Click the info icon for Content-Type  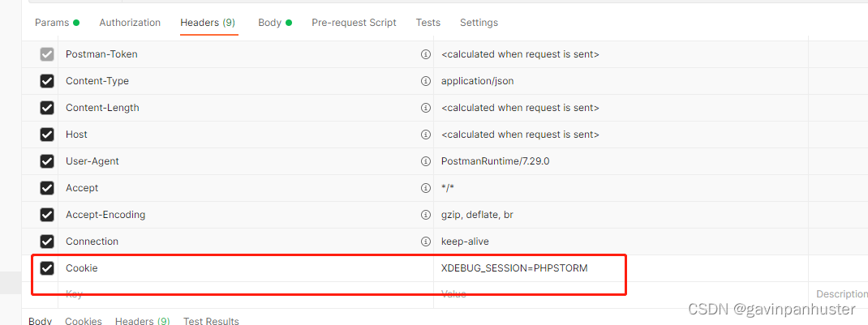click(426, 81)
